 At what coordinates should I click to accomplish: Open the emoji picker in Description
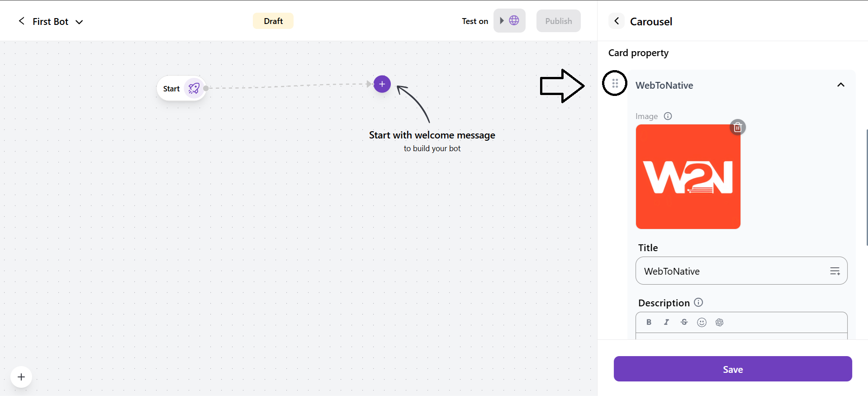(702, 322)
